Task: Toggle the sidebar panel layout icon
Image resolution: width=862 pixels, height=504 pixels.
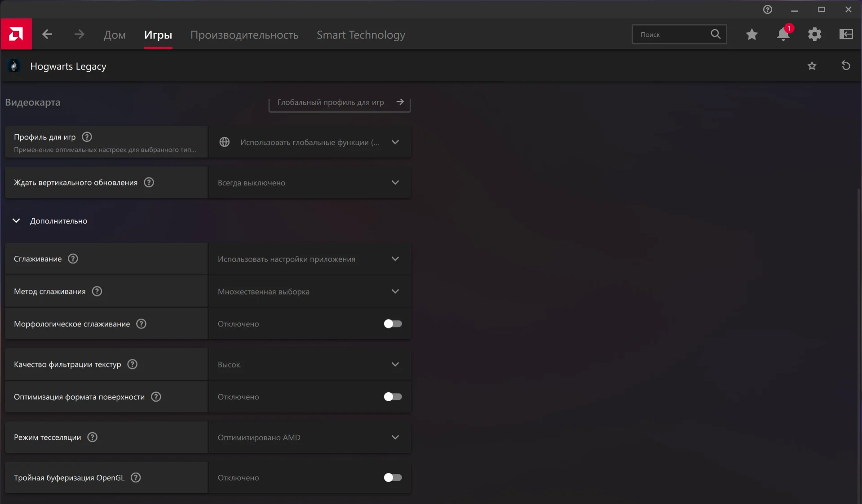Action: (846, 35)
